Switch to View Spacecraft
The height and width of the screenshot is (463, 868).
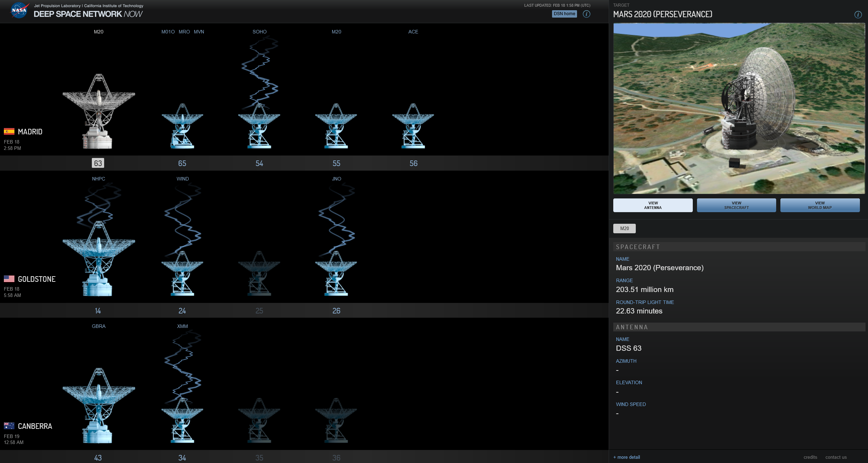[x=736, y=205]
